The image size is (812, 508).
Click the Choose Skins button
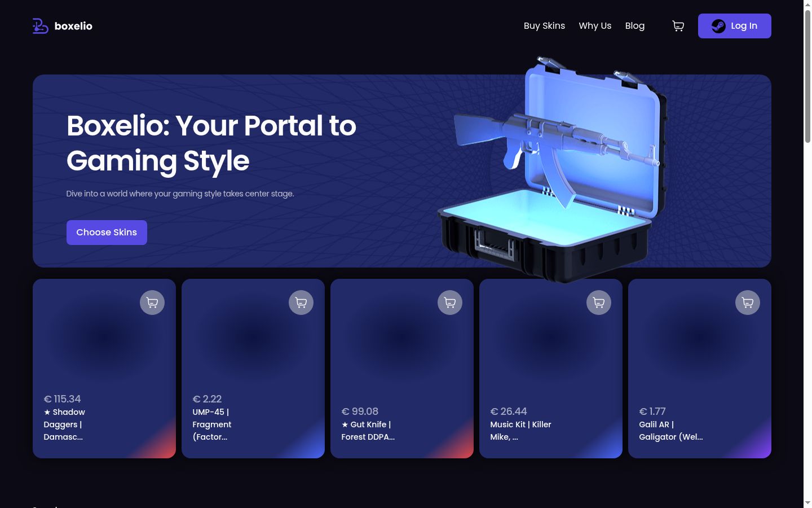coord(107,233)
